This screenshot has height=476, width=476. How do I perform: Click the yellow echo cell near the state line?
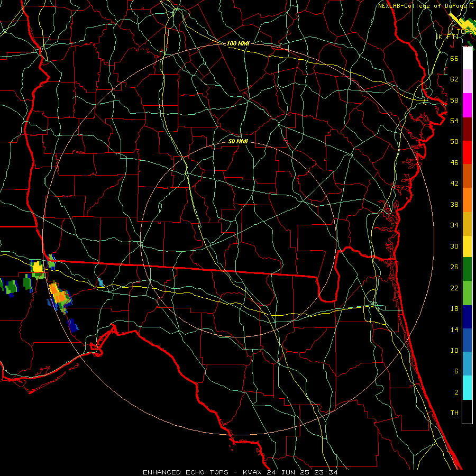[38, 267]
